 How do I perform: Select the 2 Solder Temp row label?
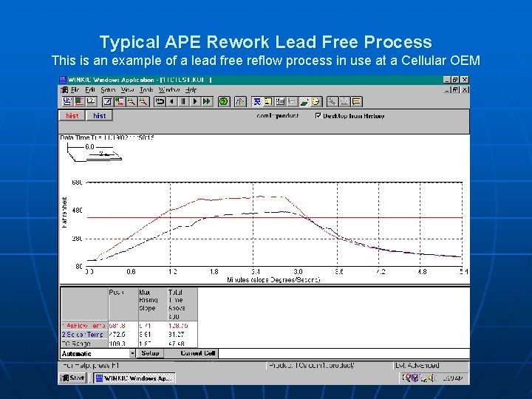coord(84,335)
